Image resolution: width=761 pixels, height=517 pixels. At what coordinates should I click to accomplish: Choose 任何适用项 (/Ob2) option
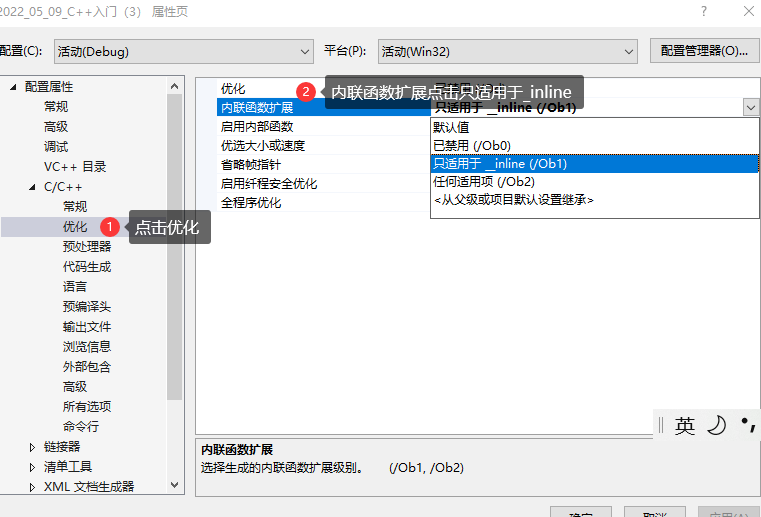click(484, 182)
